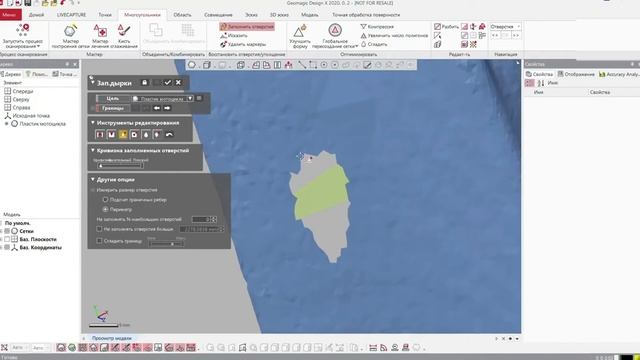640x360 pixels.
Task: Expand the Пластик мотоцикла tree item
Action: point(7,124)
